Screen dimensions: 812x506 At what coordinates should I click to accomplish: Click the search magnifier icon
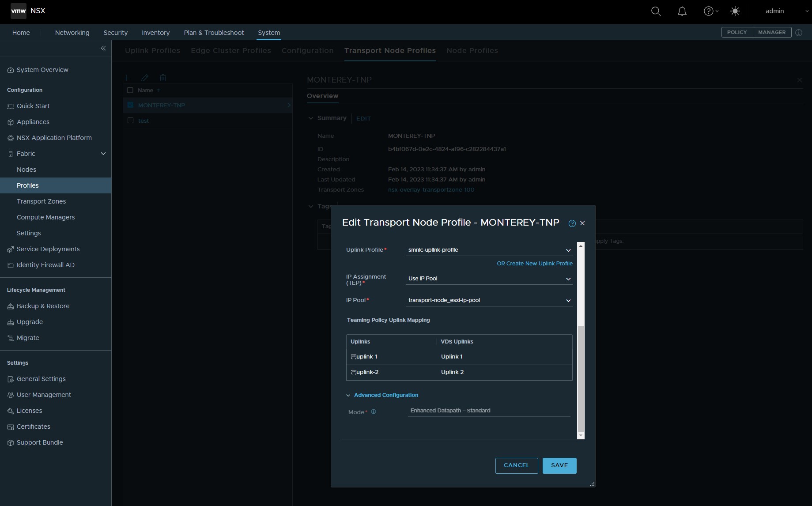pos(656,11)
